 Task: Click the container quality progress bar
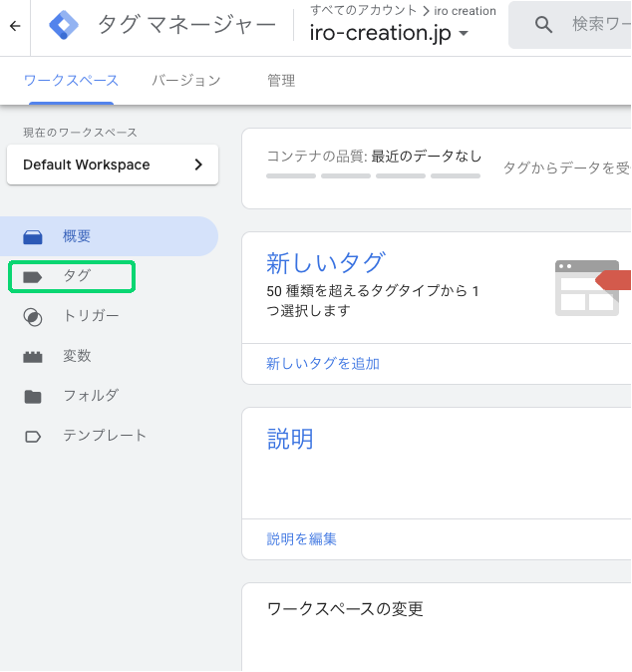coord(373,175)
